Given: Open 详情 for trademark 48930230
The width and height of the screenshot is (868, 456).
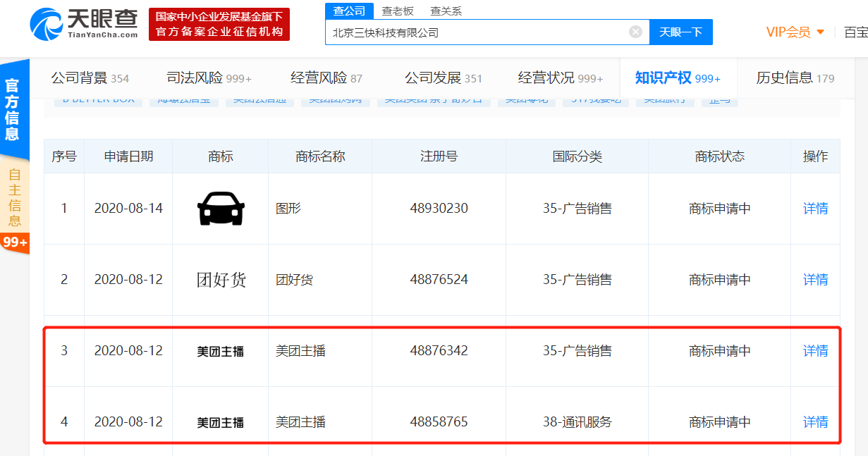Looking at the screenshot, I should [816, 209].
